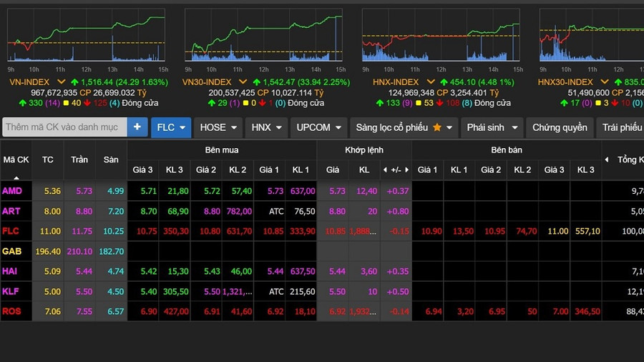Image resolution: width=644 pixels, height=362 pixels.
Task: Open the UPCOM dropdown menu
Action: 318,127
